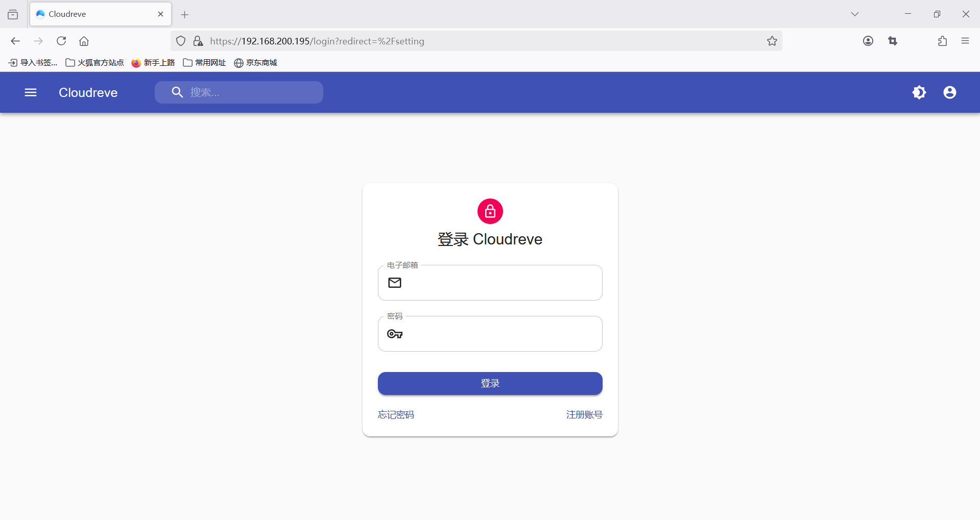Screen dimensions: 980x520
Task: Open the 忘记密码 forgot password link
Action: pyautogui.click(x=396, y=414)
